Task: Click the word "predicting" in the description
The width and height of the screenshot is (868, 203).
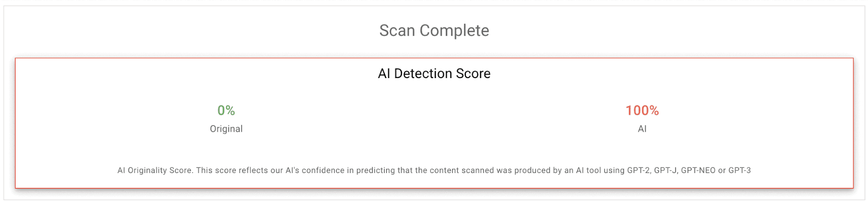Action: (x=375, y=170)
